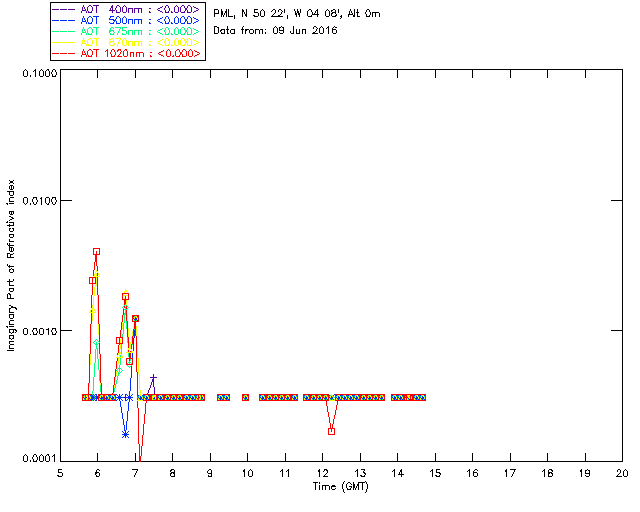
Task: Click the x-axis label 10
Action: tap(247, 474)
